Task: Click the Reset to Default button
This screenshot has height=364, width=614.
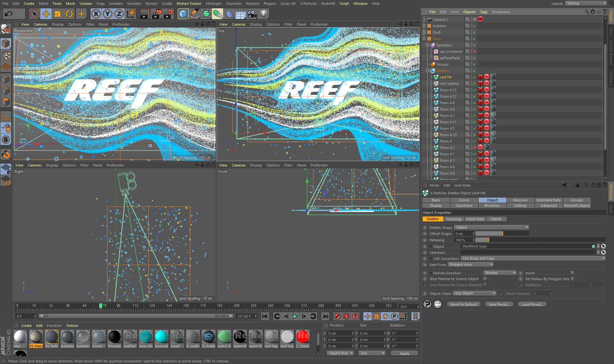Action: [x=463, y=304]
